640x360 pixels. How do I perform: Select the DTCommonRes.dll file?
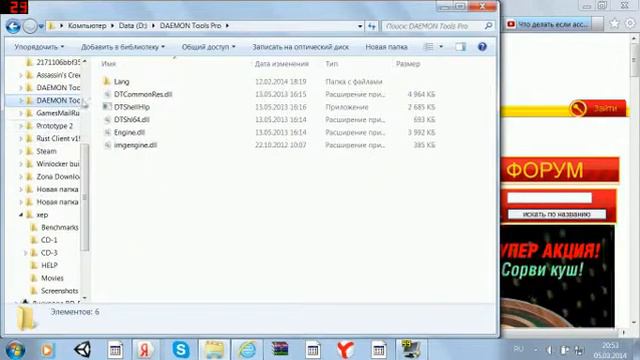[143, 94]
